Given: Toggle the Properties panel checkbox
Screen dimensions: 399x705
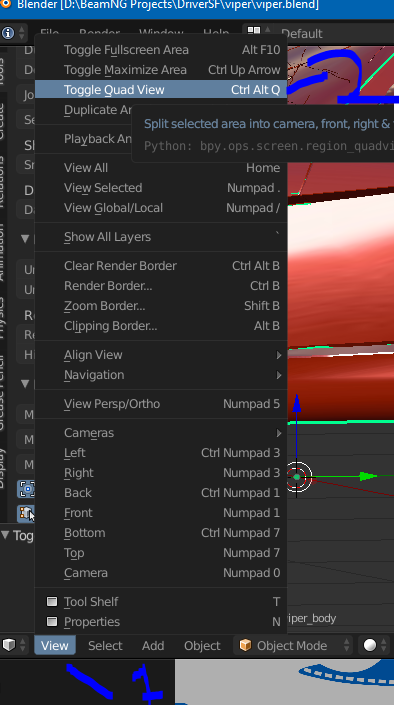Looking at the screenshot, I should [x=52, y=622].
